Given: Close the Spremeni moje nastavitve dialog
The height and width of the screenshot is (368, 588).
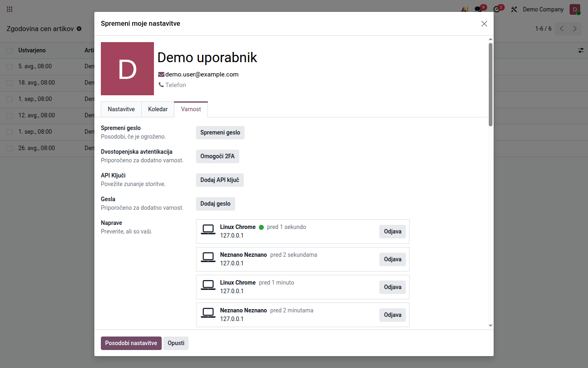Looking at the screenshot, I should pos(484,24).
